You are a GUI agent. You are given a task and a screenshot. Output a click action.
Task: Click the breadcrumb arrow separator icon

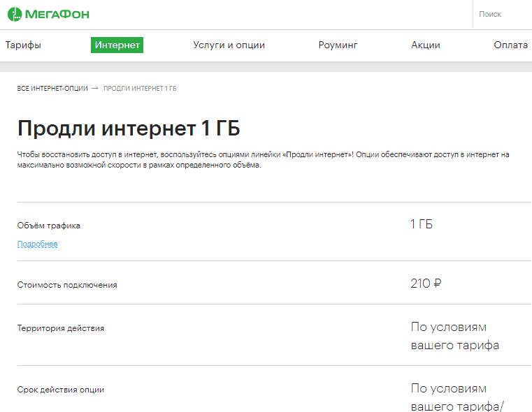[x=95, y=89]
